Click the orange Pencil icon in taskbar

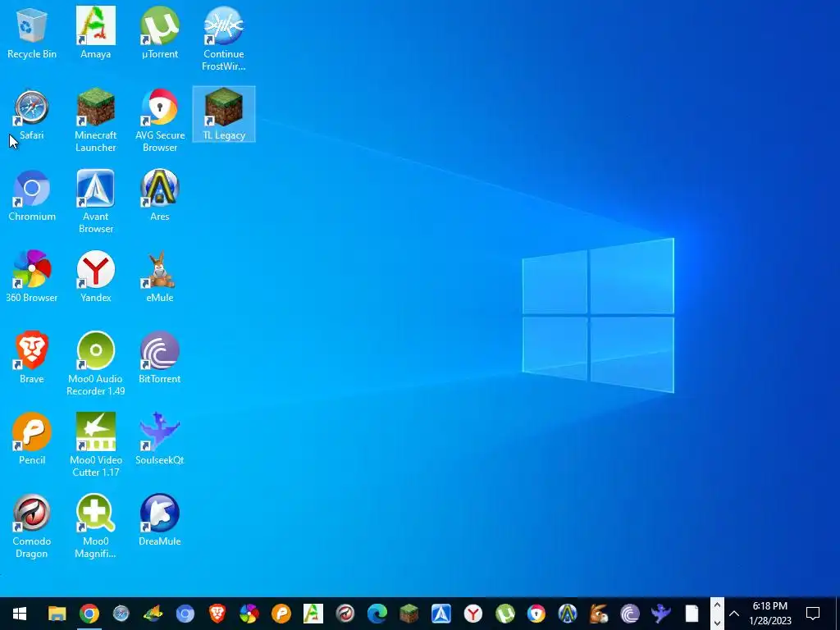point(281,614)
